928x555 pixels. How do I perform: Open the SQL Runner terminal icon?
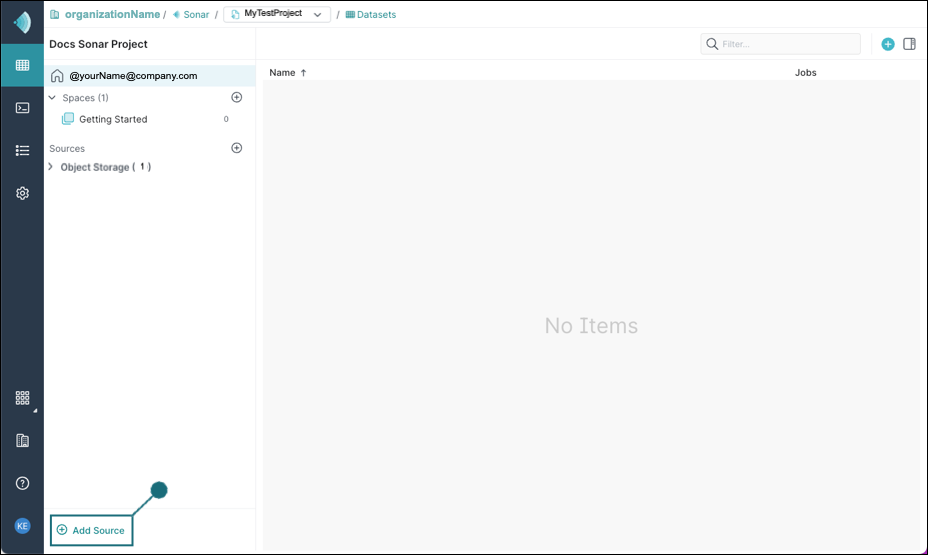pos(22,108)
